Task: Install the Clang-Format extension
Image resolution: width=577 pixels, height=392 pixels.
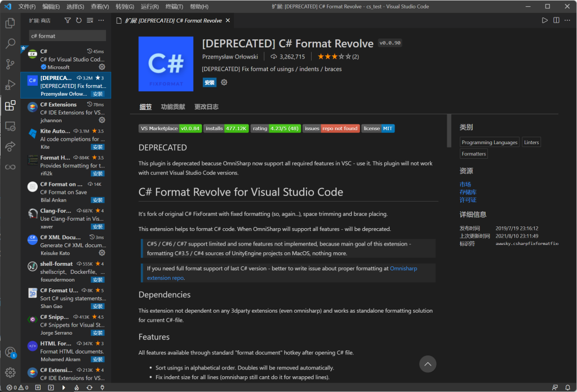Action: [x=98, y=226]
